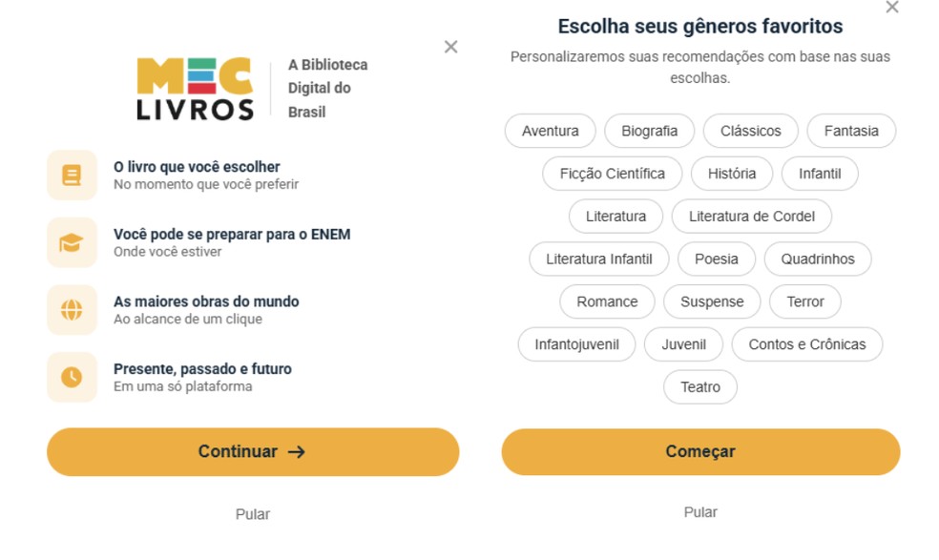This screenshot has width=939, height=560.
Task: Toggle the Clássicos genre chip
Action: tap(750, 131)
